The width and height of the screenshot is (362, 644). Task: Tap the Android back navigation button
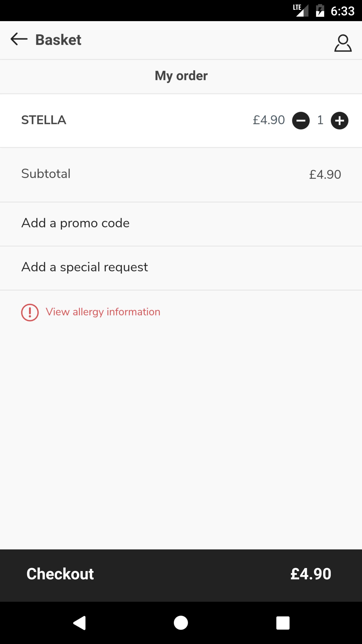tap(80, 623)
